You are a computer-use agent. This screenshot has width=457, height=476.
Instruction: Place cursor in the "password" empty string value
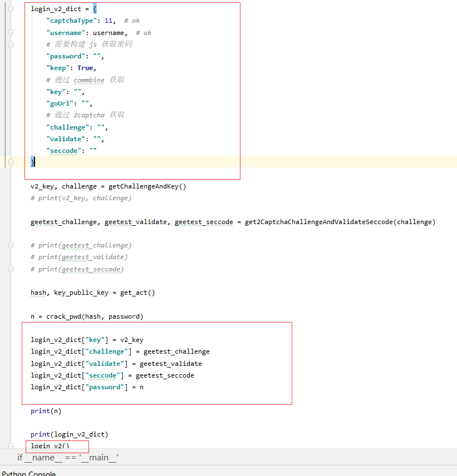click(x=97, y=56)
